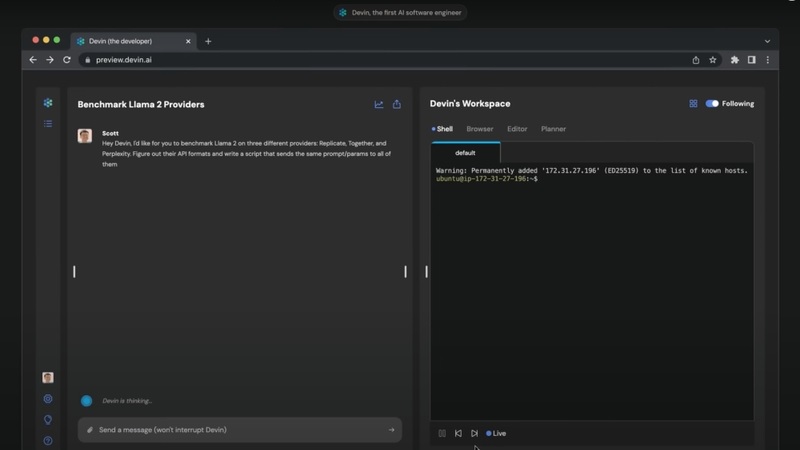Close the Devin (the developer) tab
This screenshot has height=450, width=800.
tap(188, 41)
